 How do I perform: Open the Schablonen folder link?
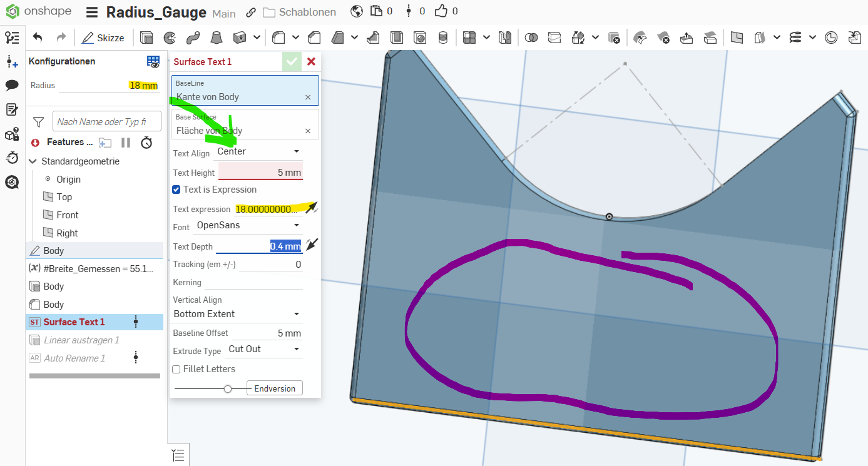click(299, 12)
